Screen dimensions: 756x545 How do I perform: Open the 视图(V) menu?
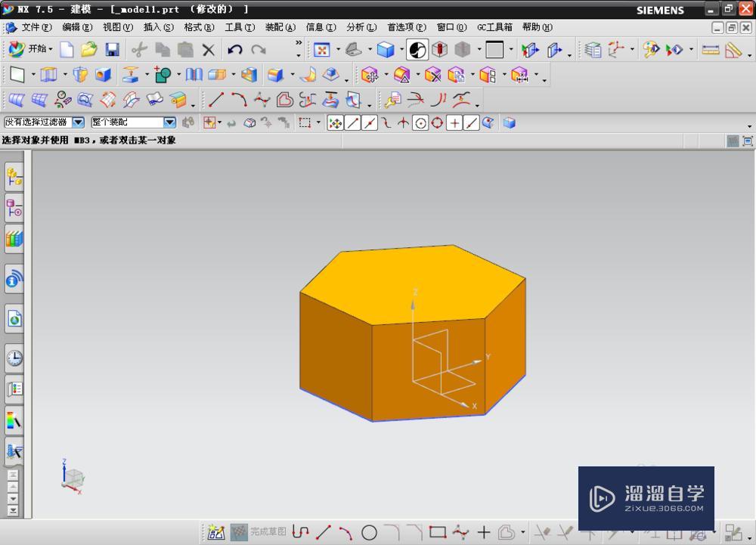point(118,27)
